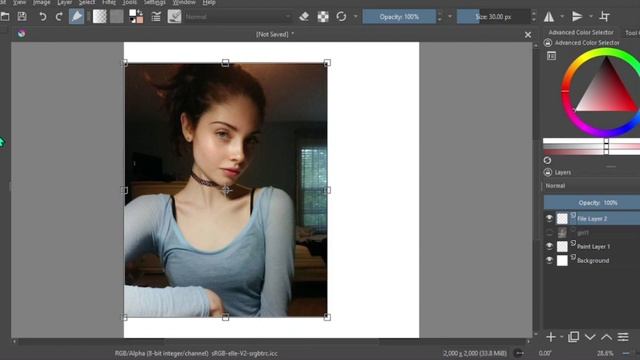
Task: Open the Filter menu
Action: click(x=109, y=2)
